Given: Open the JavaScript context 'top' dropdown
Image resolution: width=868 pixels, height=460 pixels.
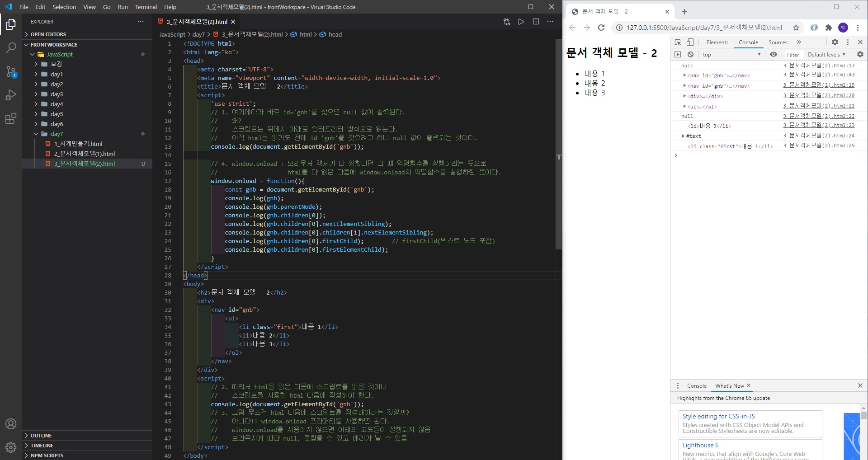Looking at the screenshot, I should pos(731,54).
